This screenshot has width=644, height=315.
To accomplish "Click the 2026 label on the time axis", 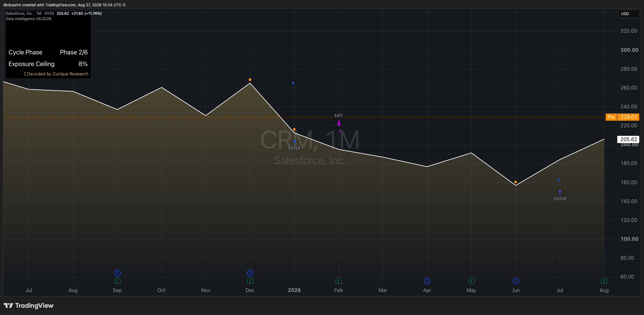I will pos(294,290).
